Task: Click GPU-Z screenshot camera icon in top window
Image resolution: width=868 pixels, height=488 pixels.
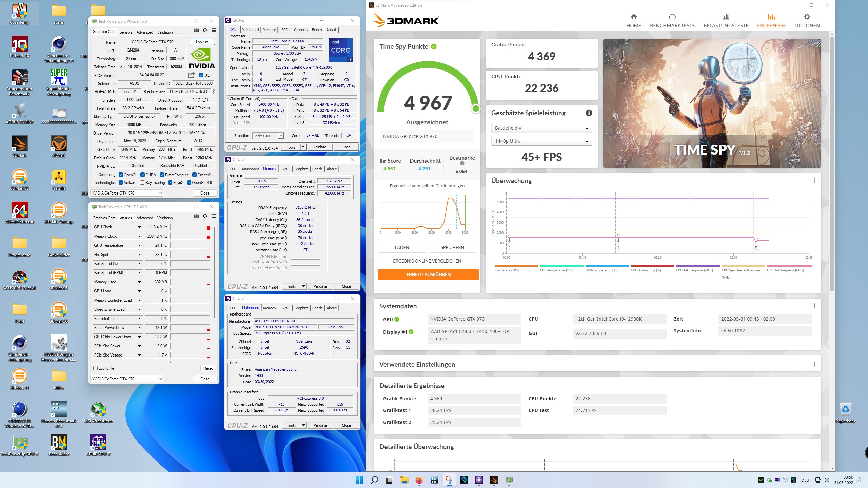Action: click(x=196, y=30)
